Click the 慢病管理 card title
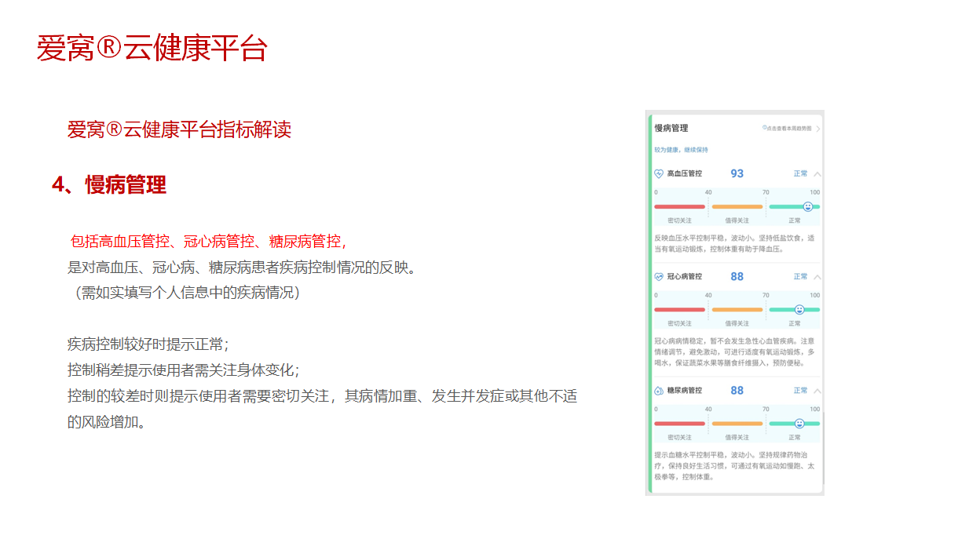Screen dimensions: 980x550 point(671,128)
